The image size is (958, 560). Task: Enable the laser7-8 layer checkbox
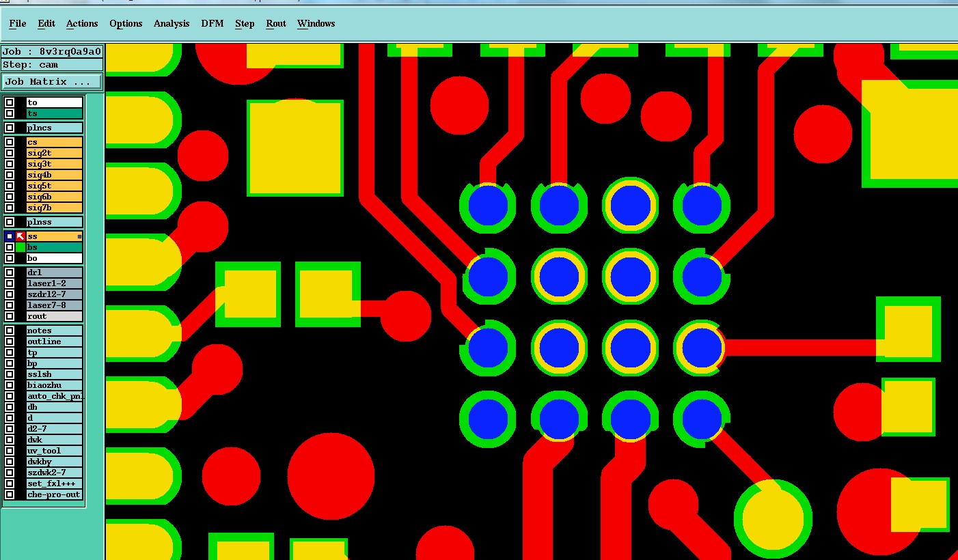(x=10, y=305)
